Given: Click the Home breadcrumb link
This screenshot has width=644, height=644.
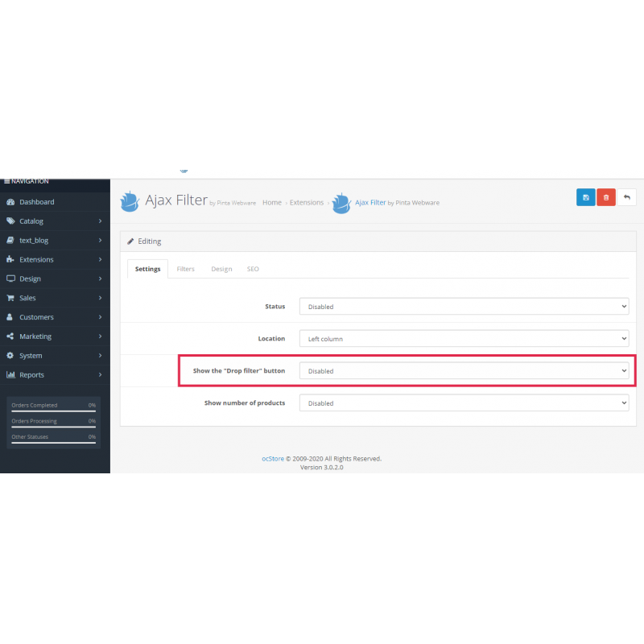Looking at the screenshot, I should point(272,203).
